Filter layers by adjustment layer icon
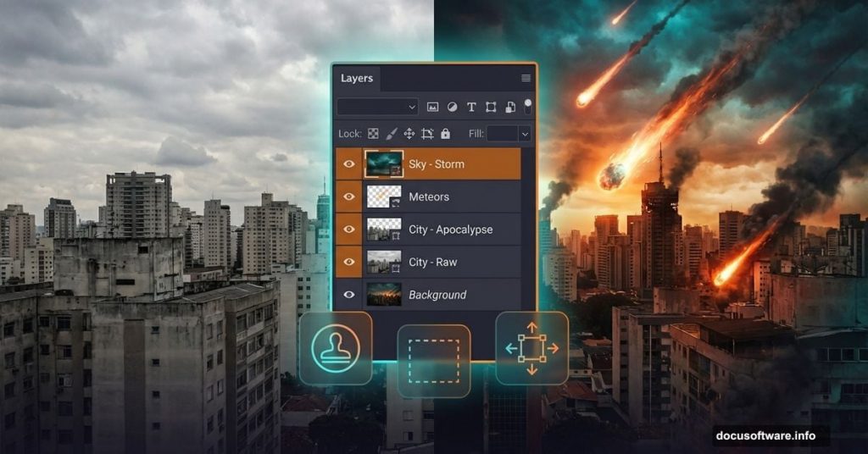Image resolution: width=868 pixels, height=454 pixels. coord(453,108)
